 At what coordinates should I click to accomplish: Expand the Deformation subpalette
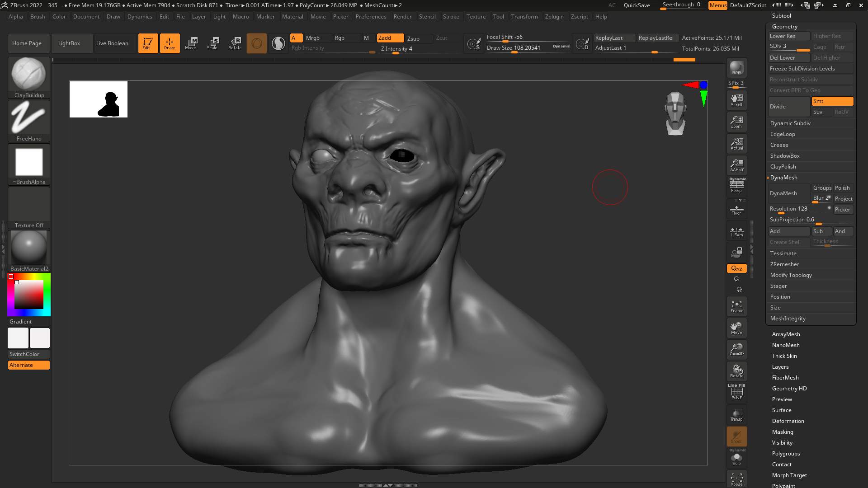(x=788, y=421)
